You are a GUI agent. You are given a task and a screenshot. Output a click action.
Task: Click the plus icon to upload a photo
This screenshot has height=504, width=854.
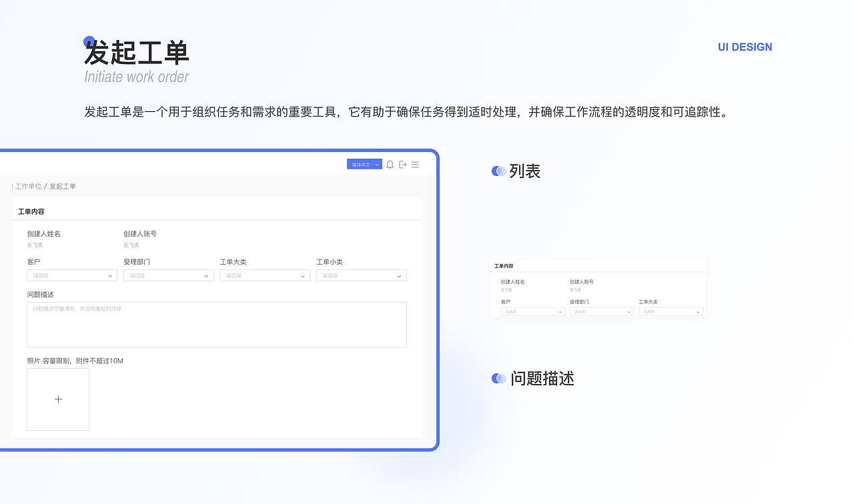(x=58, y=399)
